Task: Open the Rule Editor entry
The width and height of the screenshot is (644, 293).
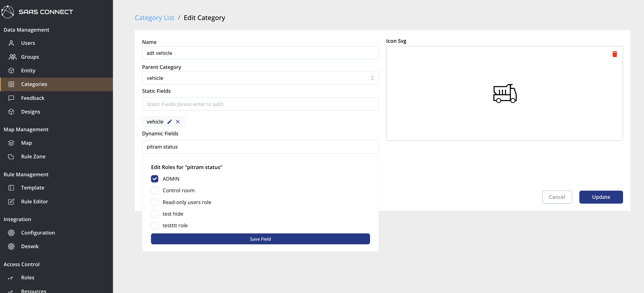Action: [x=35, y=201]
